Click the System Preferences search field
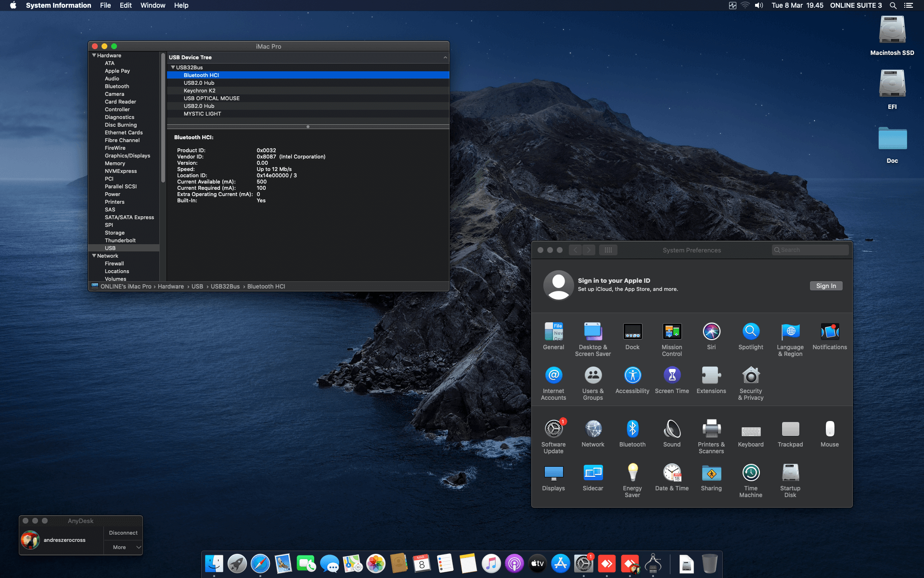Viewport: 924px width, 578px height. tap(810, 250)
